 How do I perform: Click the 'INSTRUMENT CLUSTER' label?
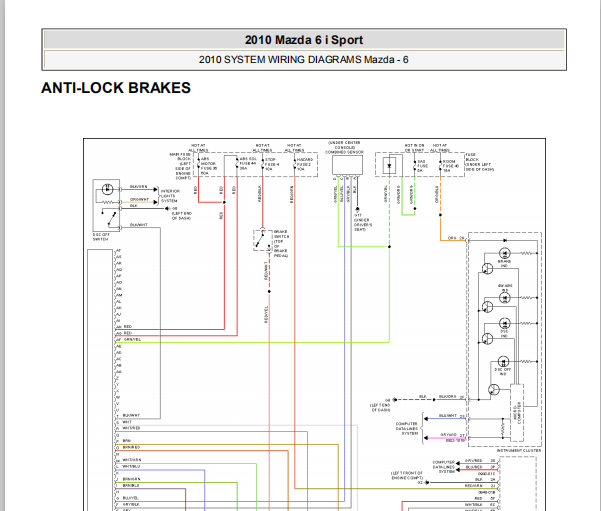(519, 450)
